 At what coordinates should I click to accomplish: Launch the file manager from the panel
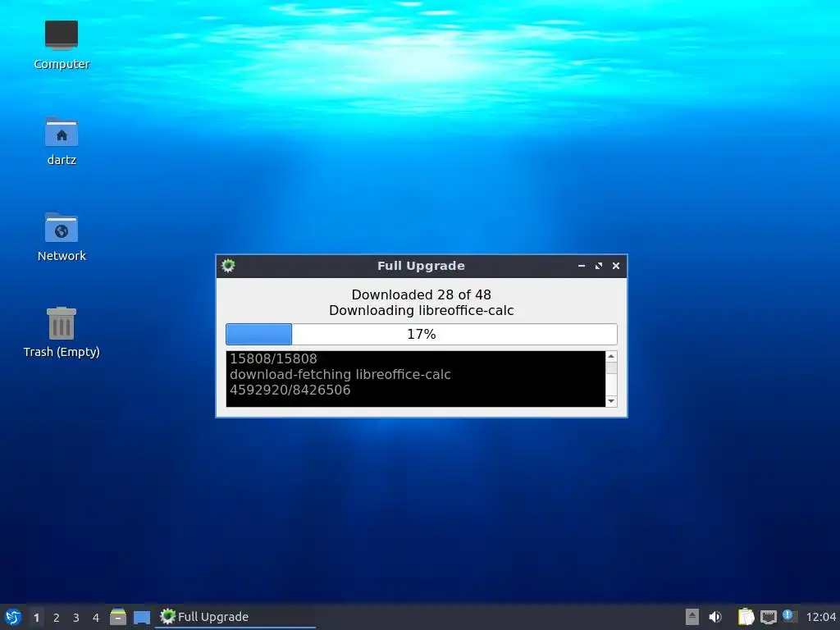coord(118,617)
